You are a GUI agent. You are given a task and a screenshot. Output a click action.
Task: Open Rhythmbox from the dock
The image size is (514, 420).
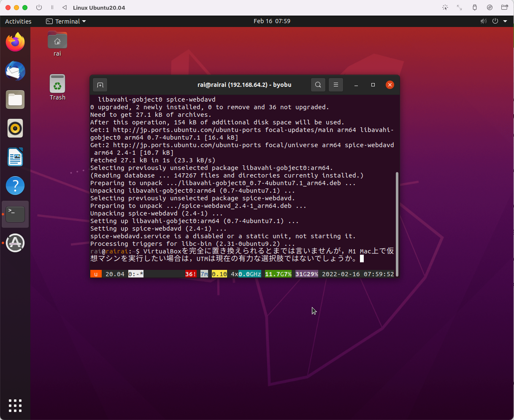(x=15, y=128)
